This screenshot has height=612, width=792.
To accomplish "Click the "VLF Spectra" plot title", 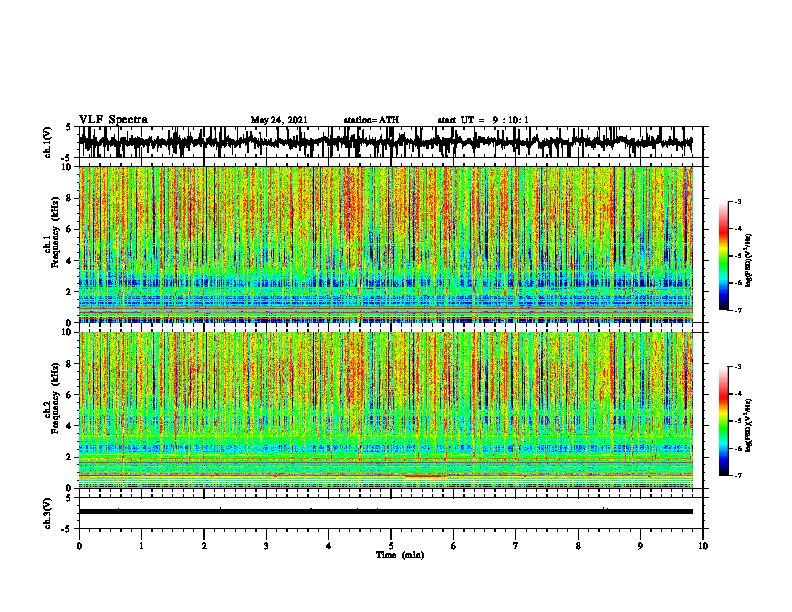I will coord(113,119).
